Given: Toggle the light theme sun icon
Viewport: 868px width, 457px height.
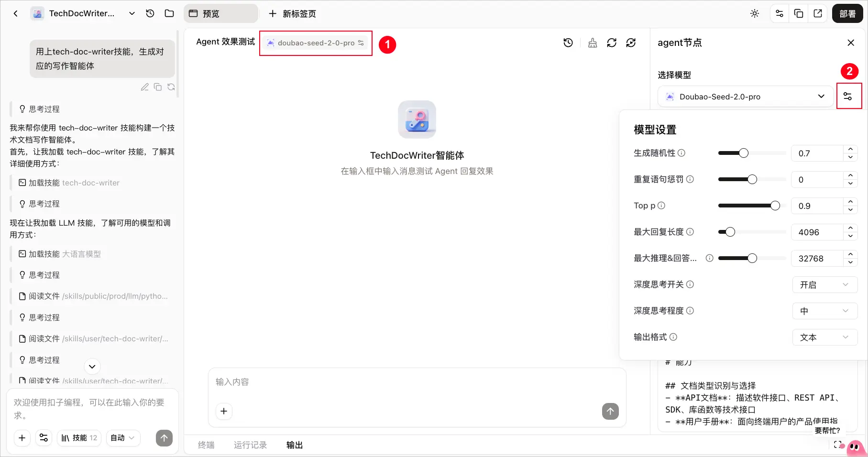Looking at the screenshot, I should pyautogui.click(x=755, y=13).
